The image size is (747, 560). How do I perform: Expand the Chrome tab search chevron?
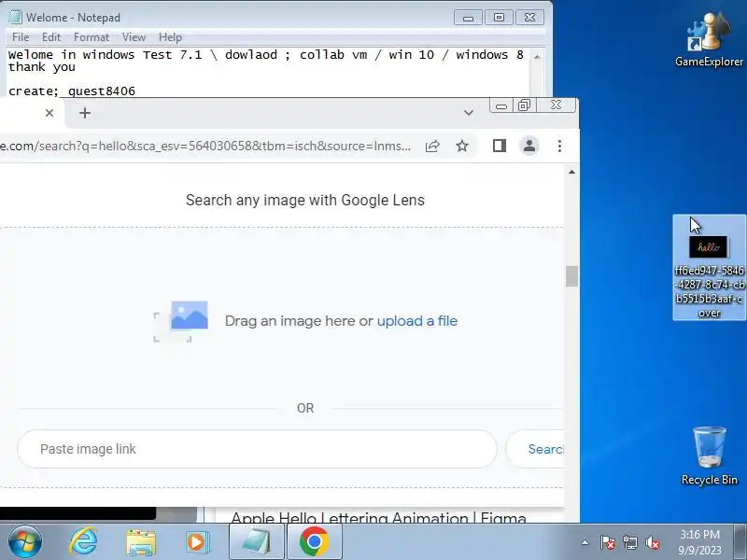click(469, 113)
